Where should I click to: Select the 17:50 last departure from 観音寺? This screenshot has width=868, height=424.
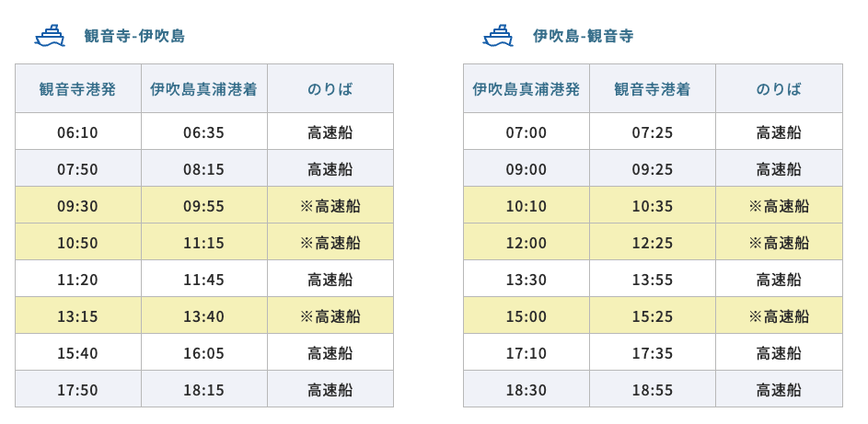(78, 389)
